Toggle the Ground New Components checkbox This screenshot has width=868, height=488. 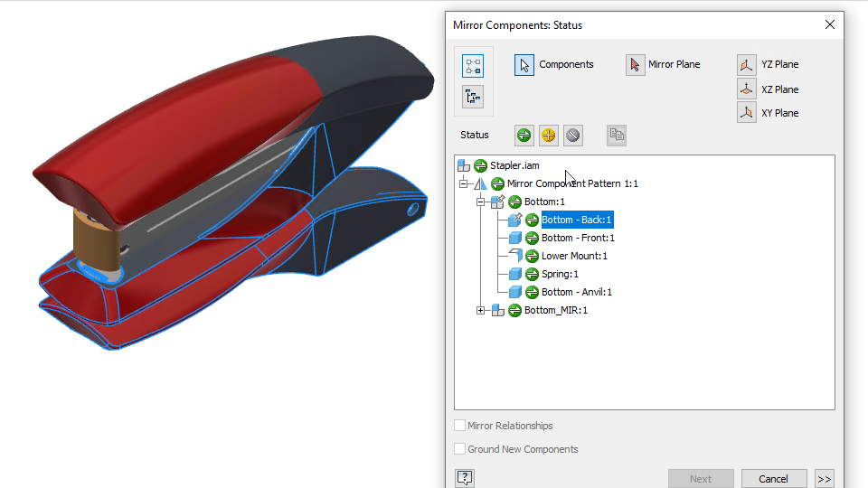[460, 449]
